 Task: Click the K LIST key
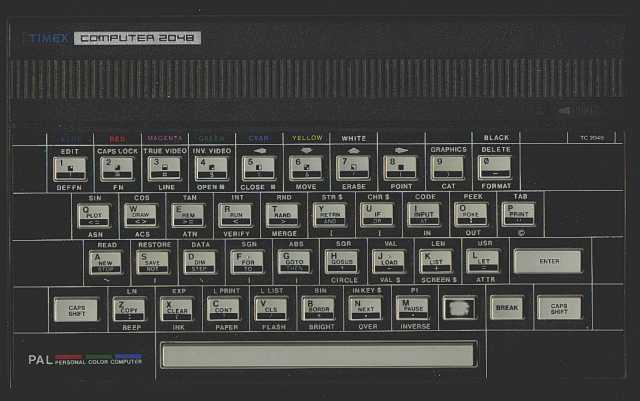[x=436, y=261]
